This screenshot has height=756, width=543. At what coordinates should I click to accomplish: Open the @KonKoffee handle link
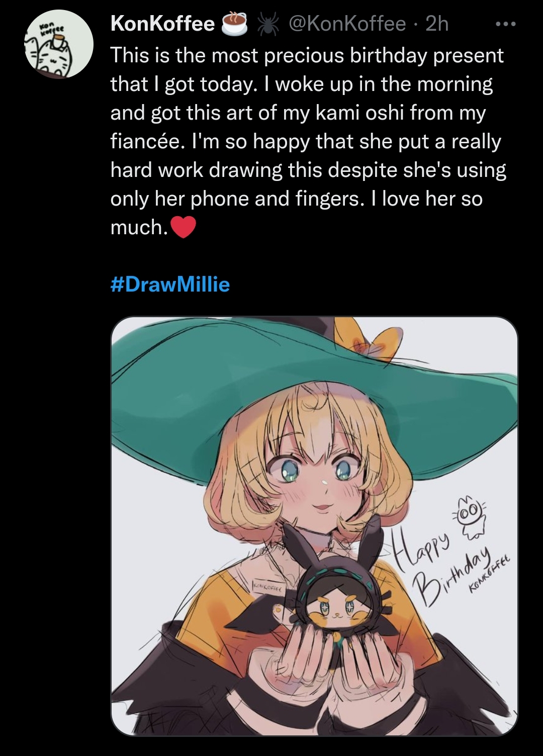coord(346,24)
